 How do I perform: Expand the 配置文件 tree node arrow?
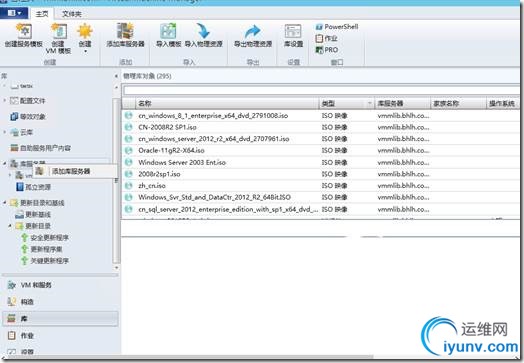pyautogui.click(x=5, y=100)
